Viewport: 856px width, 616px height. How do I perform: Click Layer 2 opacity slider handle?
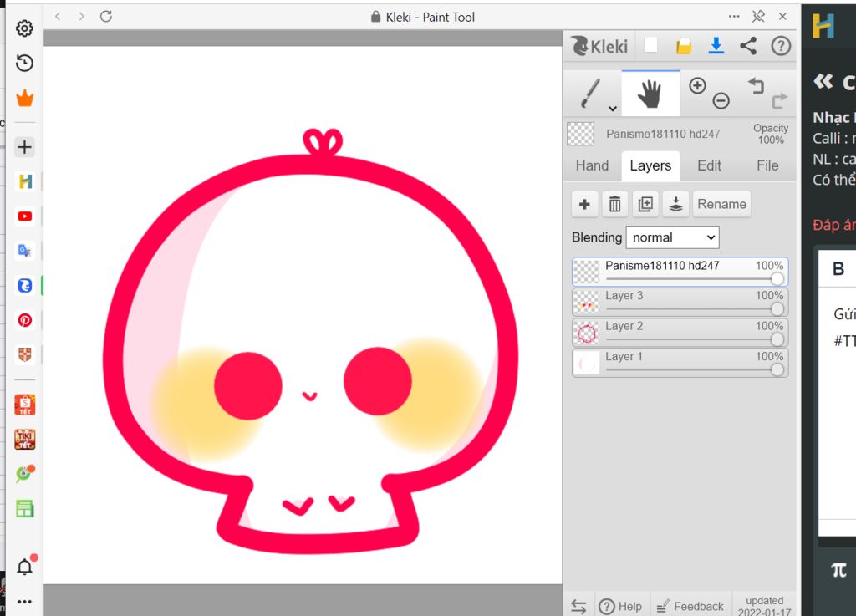(777, 339)
